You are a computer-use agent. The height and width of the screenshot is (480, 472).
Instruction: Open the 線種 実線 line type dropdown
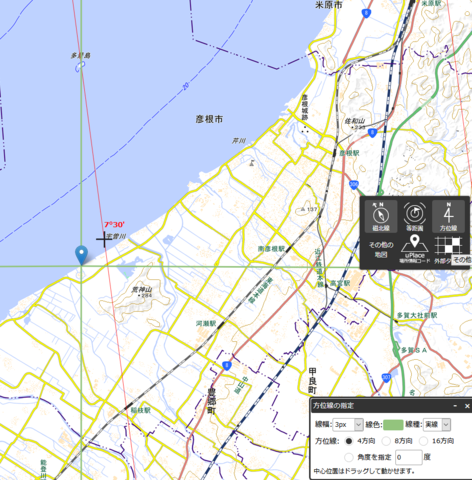pos(437,424)
